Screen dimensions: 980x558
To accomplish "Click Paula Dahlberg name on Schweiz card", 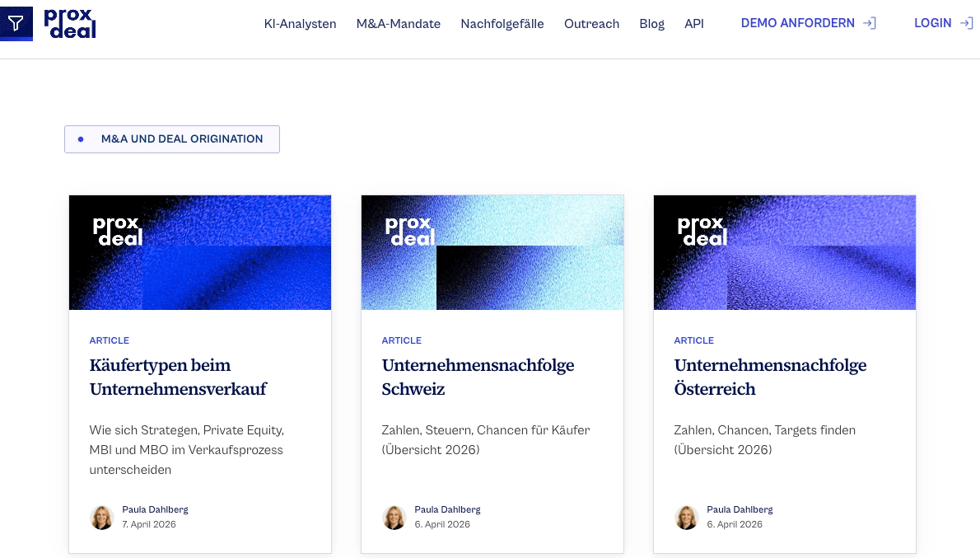I will pyautogui.click(x=447, y=510).
